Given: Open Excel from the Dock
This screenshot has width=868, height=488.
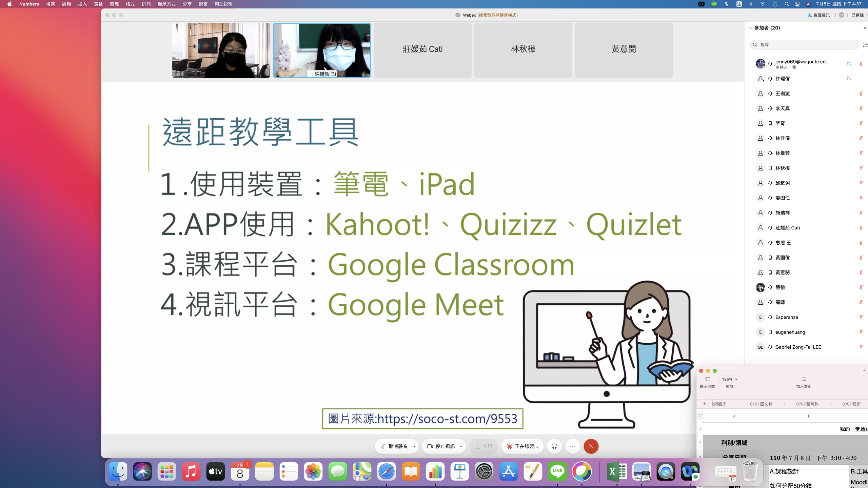Looking at the screenshot, I should click(617, 471).
